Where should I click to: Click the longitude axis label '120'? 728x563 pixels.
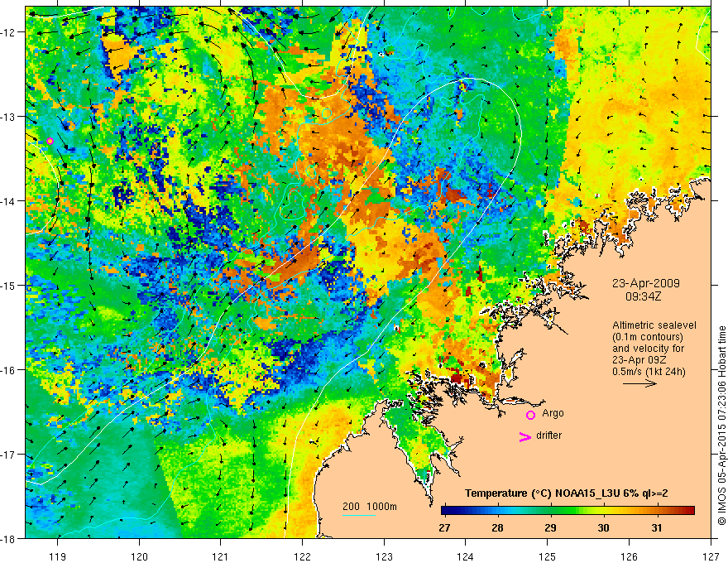pyautogui.click(x=139, y=556)
